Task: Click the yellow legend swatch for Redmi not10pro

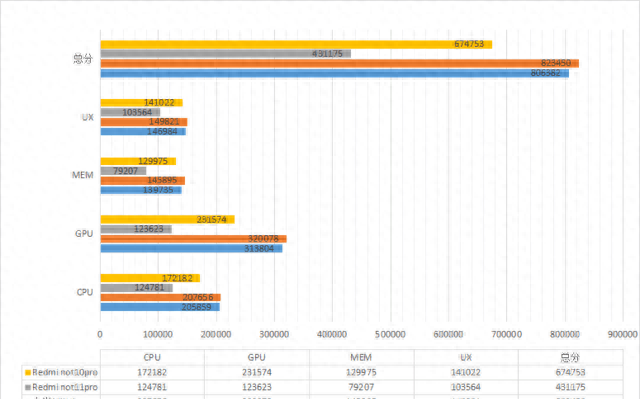Action: (x=28, y=372)
